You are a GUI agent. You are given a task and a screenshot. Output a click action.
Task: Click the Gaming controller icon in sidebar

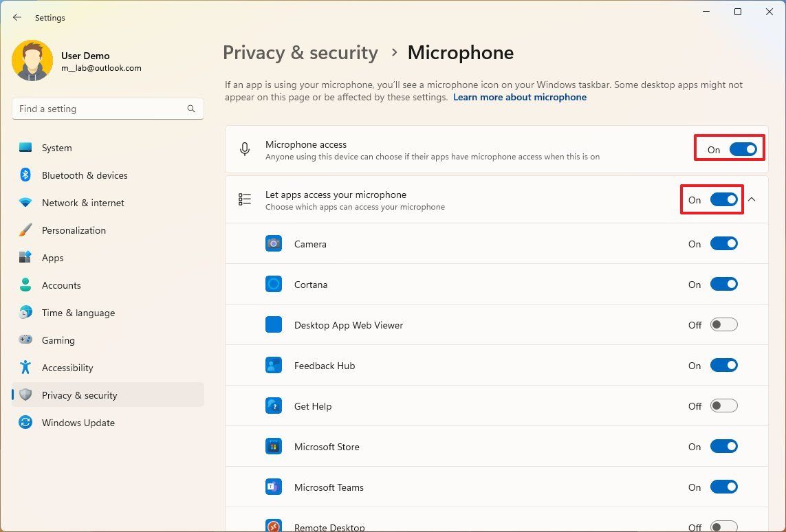pos(25,340)
